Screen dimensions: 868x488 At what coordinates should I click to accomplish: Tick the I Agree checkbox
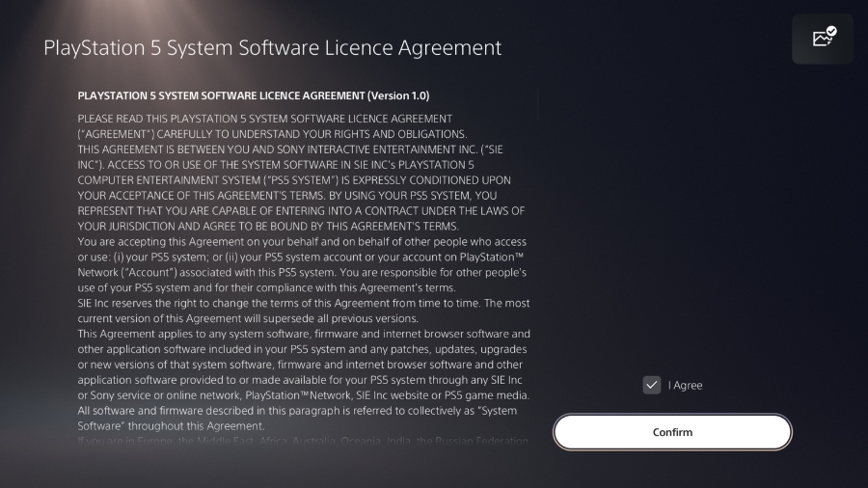(x=652, y=385)
